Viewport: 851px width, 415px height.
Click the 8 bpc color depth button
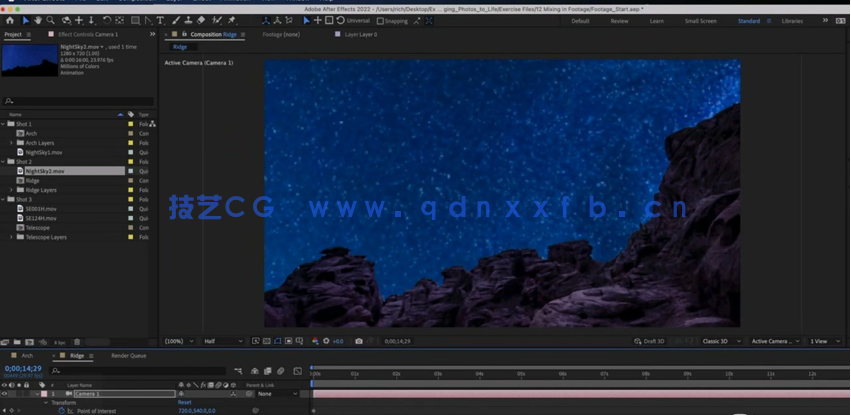pos(60,342)
